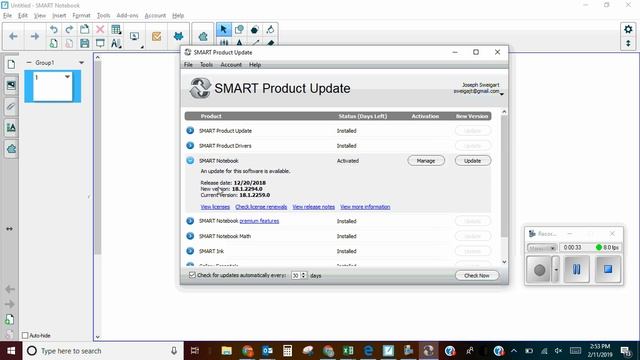This screenshot has width=640, height=360.
Task: Click product list vertical scrollbar
Action: coord(504,176)
